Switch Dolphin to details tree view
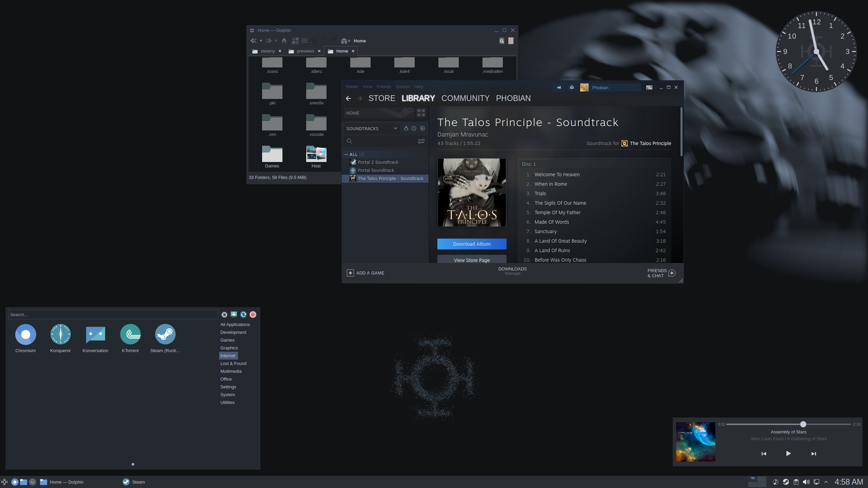Screen dimensions: 868x488 pos(314,41)
